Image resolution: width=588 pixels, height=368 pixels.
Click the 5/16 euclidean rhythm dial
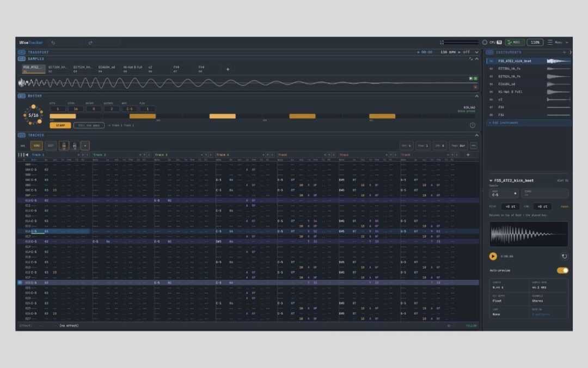(33, 115)
